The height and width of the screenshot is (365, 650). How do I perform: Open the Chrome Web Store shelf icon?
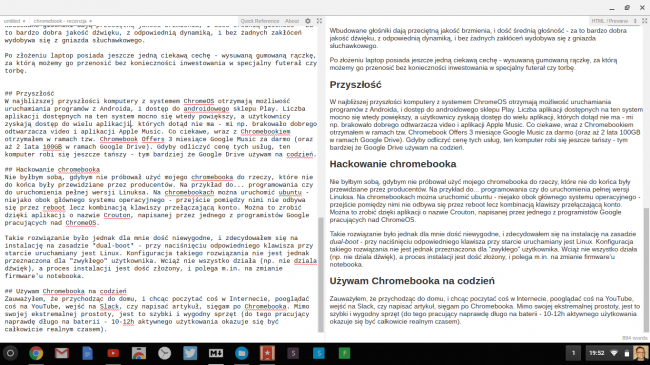(139, 353)
